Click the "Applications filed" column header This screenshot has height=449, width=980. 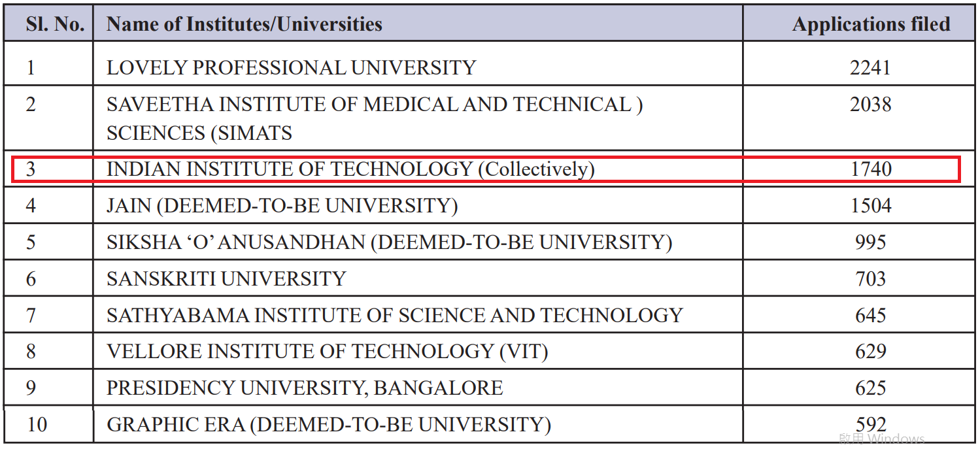pyautogui.click(x=871, y=25)
